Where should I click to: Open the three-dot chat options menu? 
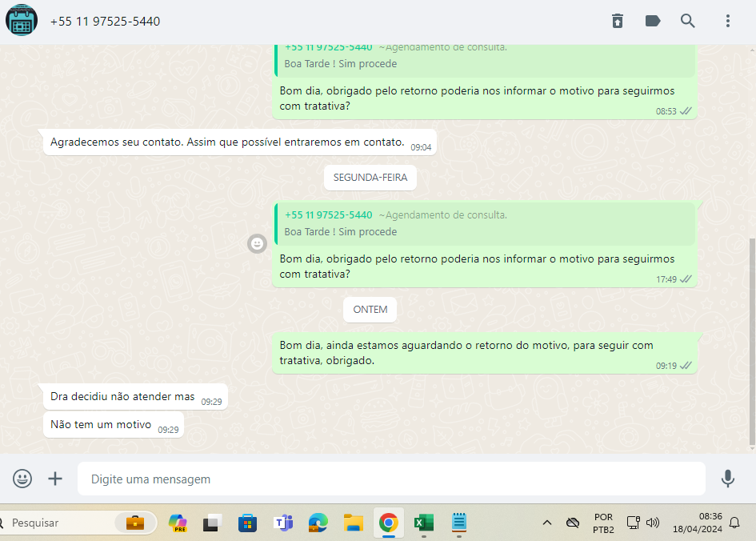pyautogui.click(x=728, y=22)
